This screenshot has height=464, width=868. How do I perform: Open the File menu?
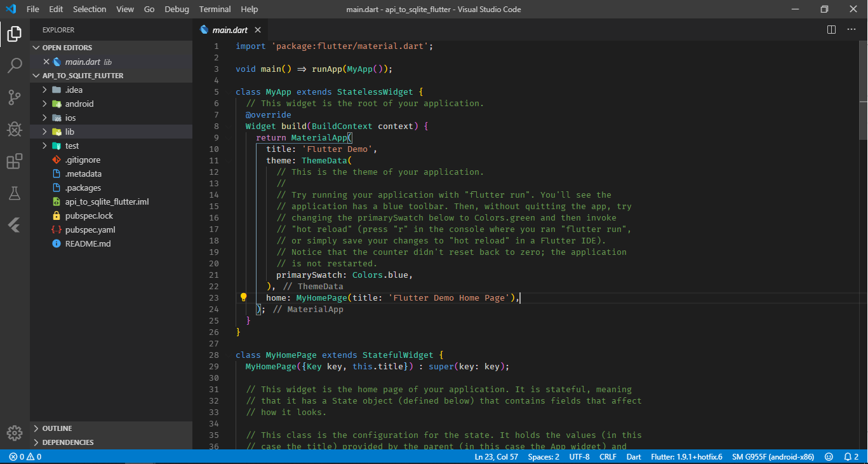point(33,10)
